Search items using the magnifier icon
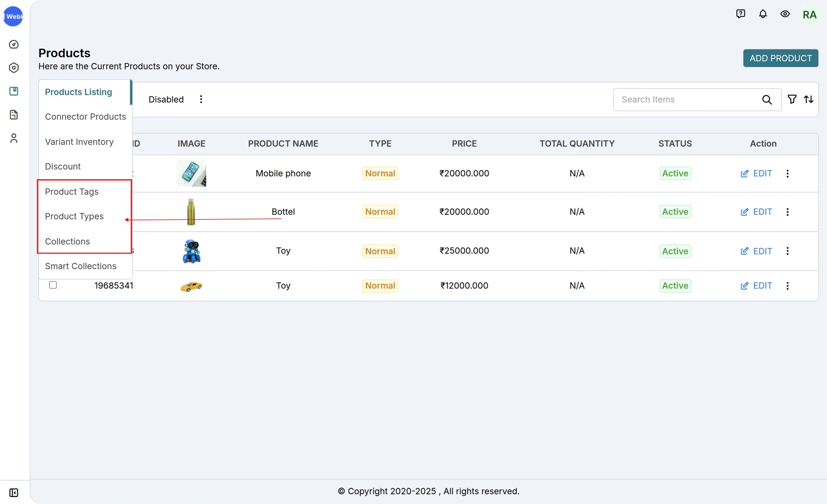Viewport: 827px width, 504px height. 767,99
